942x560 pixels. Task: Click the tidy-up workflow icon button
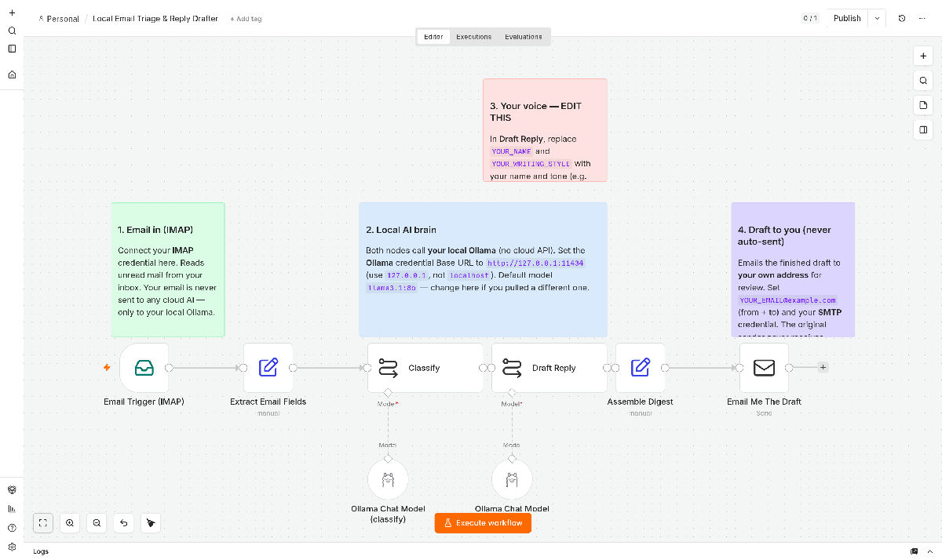click(x=151, y=522)
